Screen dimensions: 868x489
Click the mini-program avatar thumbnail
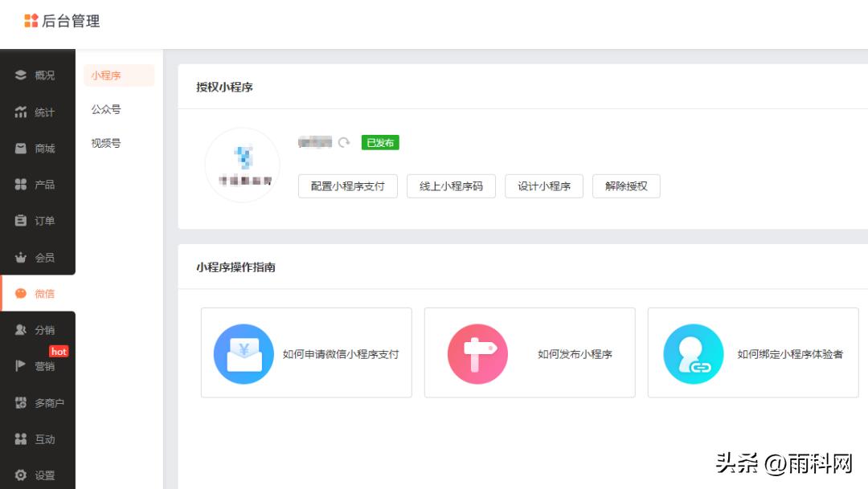pyautogui.click(x=242, y=164)
